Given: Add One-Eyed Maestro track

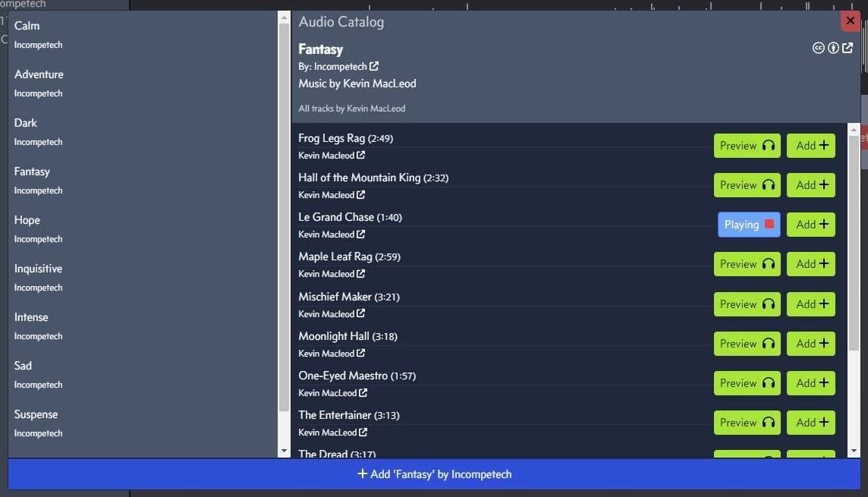Looking at the screenshot, I should (x=811, y=383).
